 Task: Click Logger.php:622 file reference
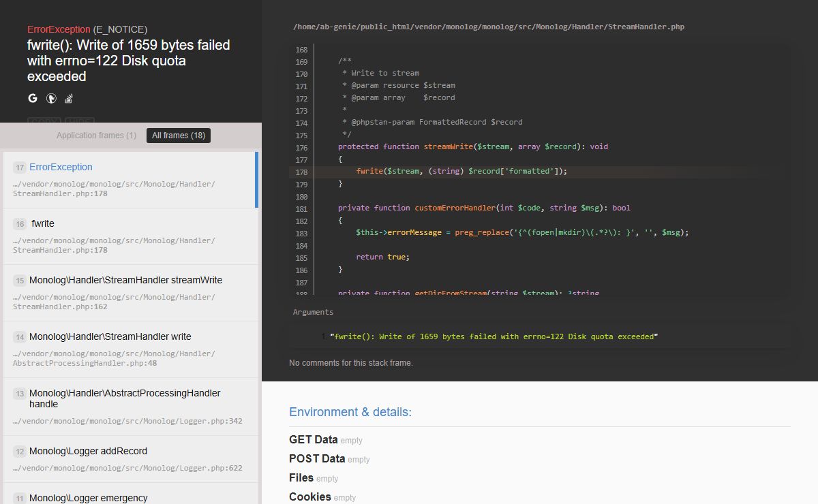point(127,469)
